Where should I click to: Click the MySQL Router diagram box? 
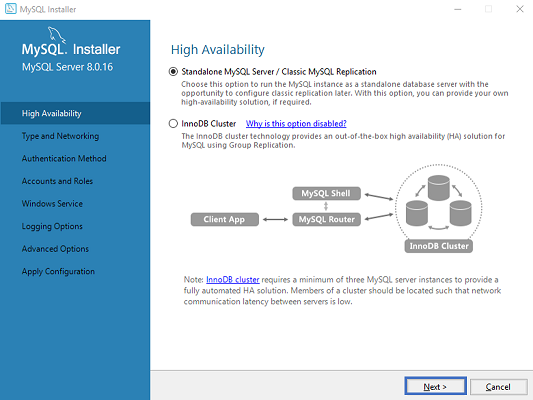pyautogui.click(x=326, y=220)
